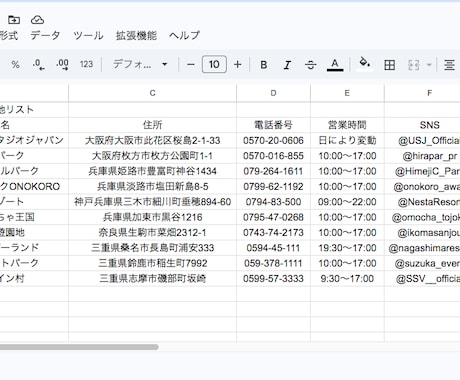The width and height of the screenshot is (460, 380).
Task: Open the ヘルプ menu
Action: [x=184, y=35]
